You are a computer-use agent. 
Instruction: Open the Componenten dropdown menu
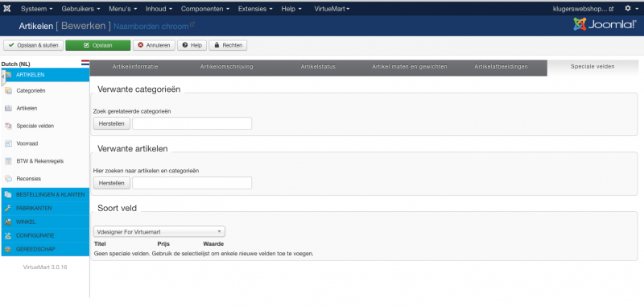(205, 9)
